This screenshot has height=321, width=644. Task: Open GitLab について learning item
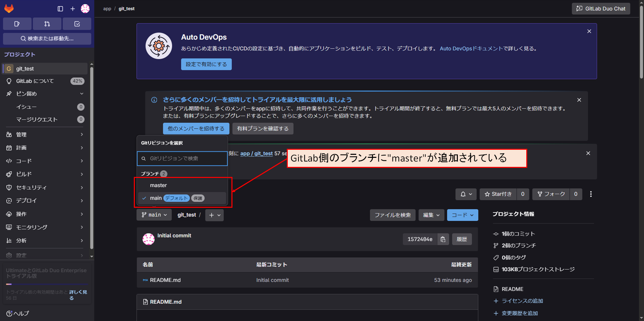[x=45, y=81]
